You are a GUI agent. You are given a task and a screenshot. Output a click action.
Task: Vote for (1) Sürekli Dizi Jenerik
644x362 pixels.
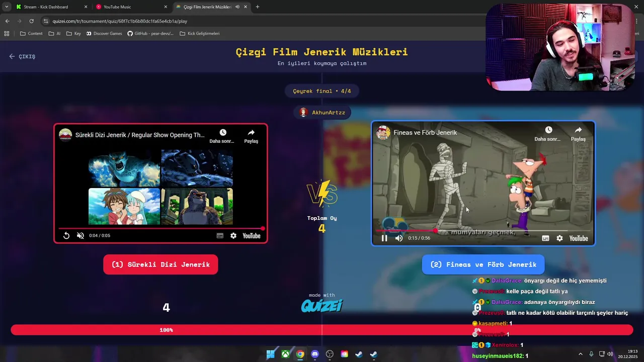tap(160, 264)
